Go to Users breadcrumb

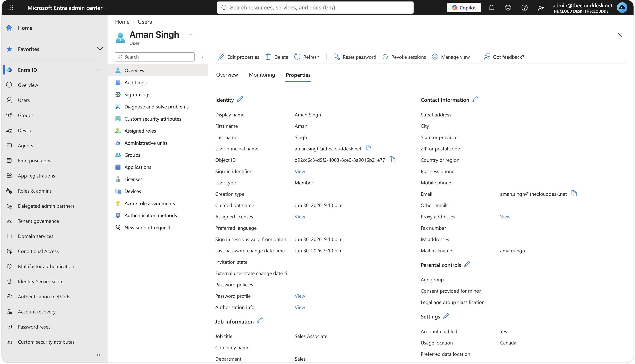coord(145,22)
